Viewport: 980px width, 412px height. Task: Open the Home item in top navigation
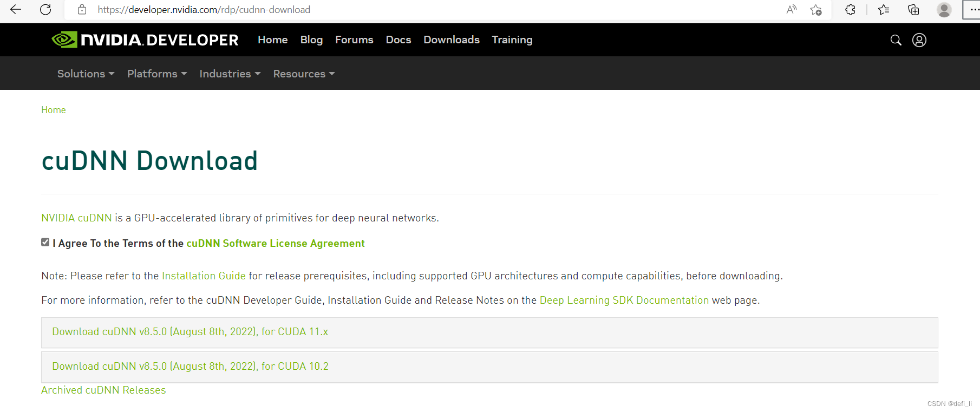click(273, 40)
